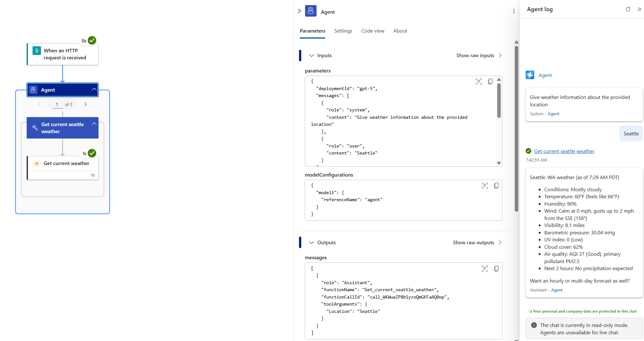Click the Agent log panel collapse double-chevron

[640, 9]
